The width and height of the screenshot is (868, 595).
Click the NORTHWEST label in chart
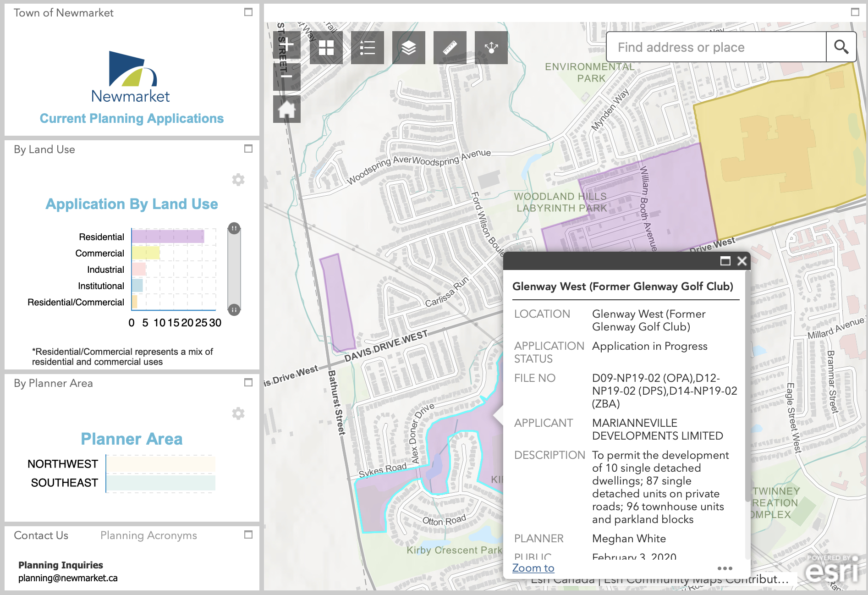click(x=63, y=464)
